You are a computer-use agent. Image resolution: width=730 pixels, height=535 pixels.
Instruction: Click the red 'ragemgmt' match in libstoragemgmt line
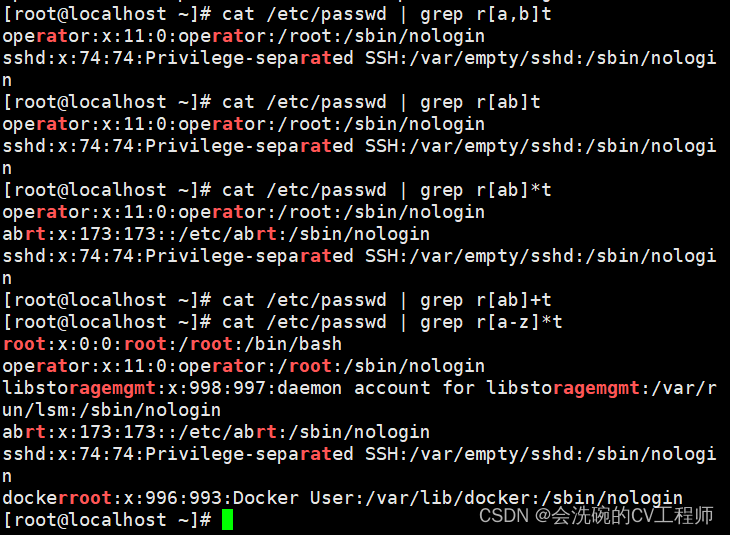click(x=112, y=388)
